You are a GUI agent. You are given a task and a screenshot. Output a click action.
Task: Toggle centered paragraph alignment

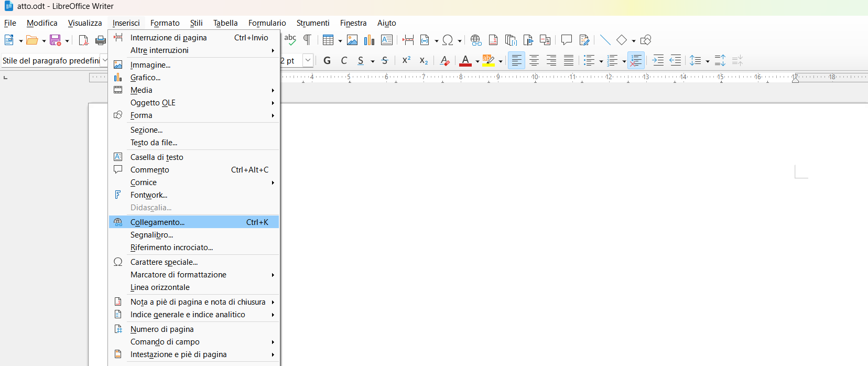click(x=534, y=60)
